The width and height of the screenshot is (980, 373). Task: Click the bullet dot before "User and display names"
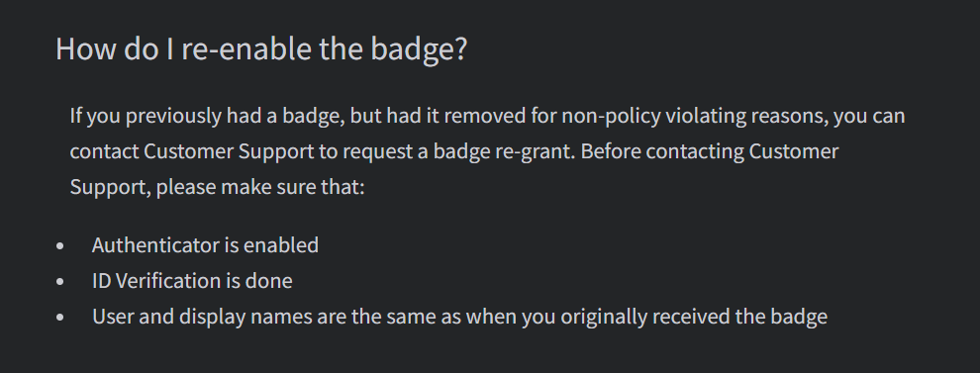(x=60, y=318)
